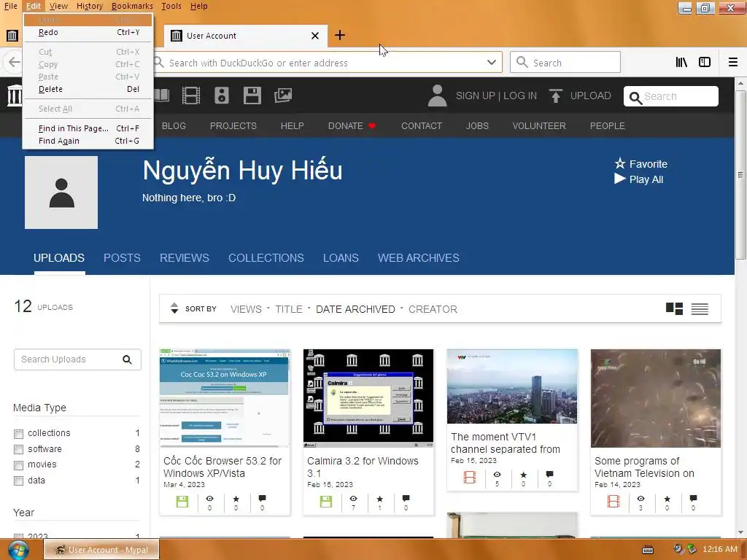Click Calmira 3.2 favorites star icon

pyautogui.click(x=379, y=499)
